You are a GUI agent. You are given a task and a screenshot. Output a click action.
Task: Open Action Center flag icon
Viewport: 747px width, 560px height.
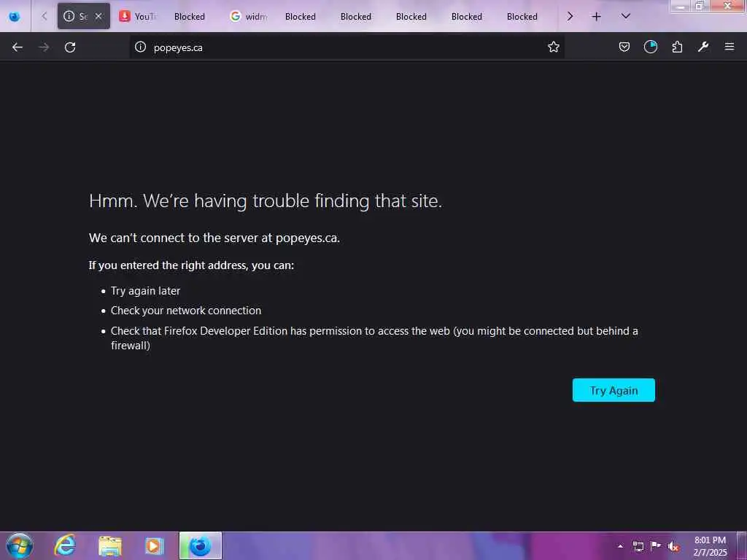pyautogui.click(x=656, y=545)
